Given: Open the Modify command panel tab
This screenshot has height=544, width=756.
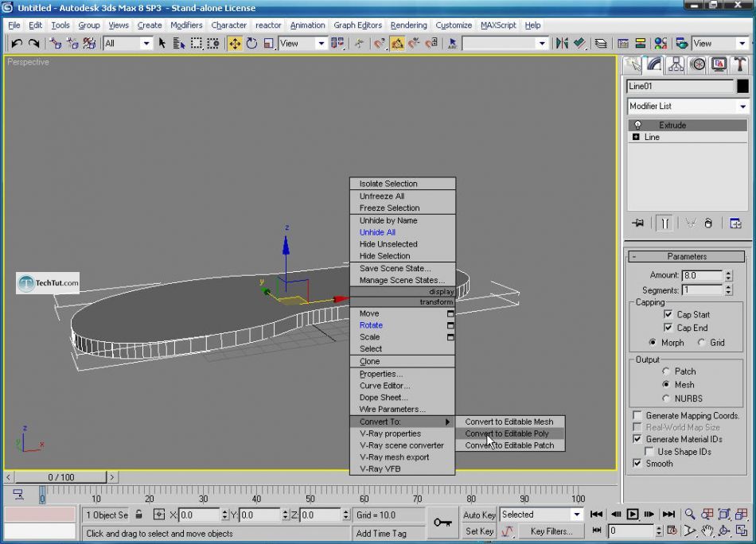Looking at the screenshot, I should pyautogui.click(x=654, y=65).
